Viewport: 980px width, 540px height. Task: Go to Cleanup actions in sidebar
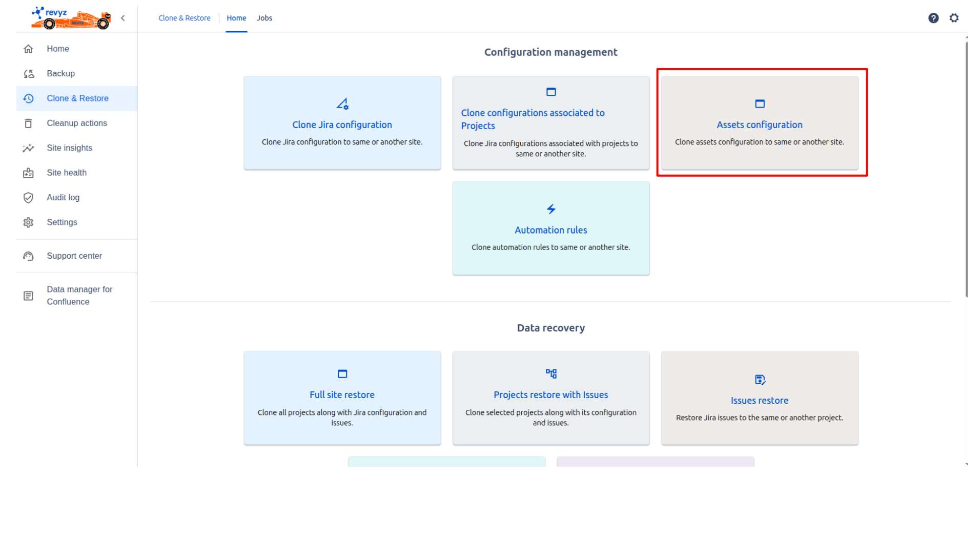click(x=76, y=123)
